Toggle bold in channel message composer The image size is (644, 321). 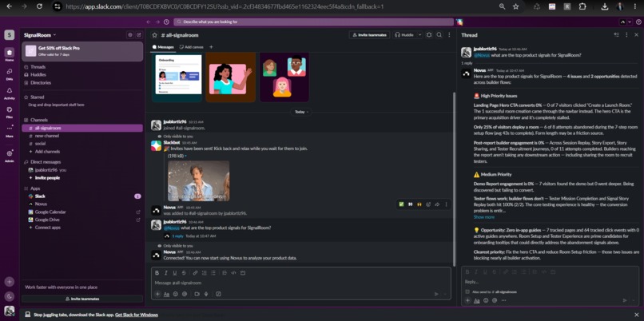pyautogui.click(x=157, y=272)
